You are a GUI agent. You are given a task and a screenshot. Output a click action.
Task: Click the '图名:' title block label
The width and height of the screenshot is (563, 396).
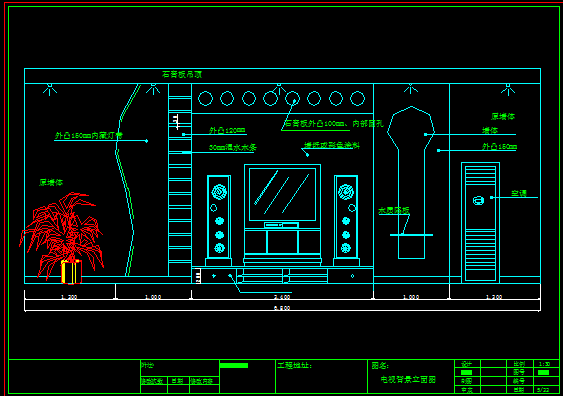(380, 365)
